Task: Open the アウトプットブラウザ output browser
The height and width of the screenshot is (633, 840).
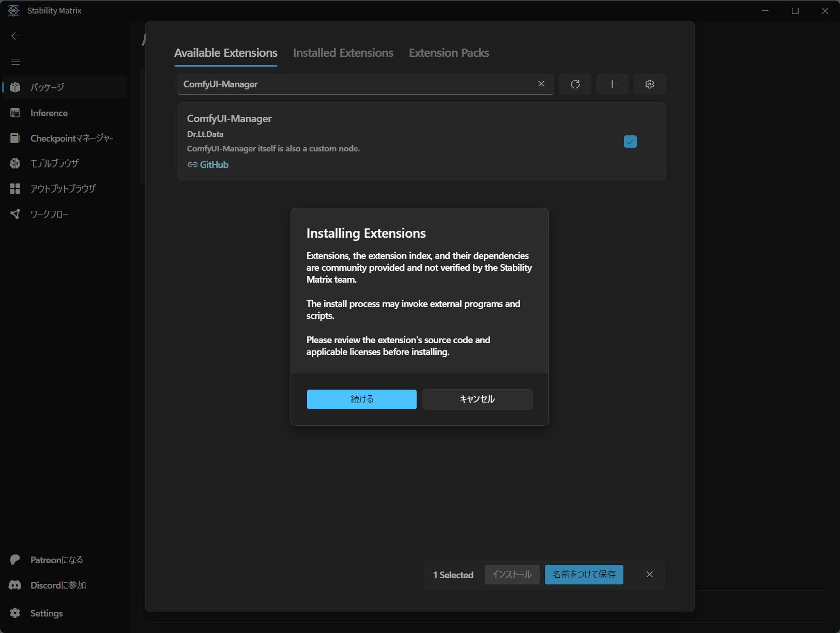Action: coord(63,189)
